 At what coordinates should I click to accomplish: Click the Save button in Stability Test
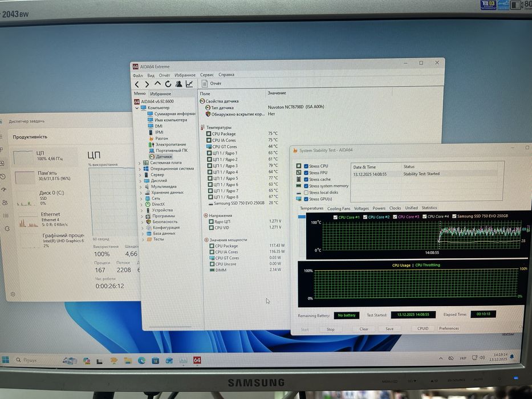coord(389,328)
